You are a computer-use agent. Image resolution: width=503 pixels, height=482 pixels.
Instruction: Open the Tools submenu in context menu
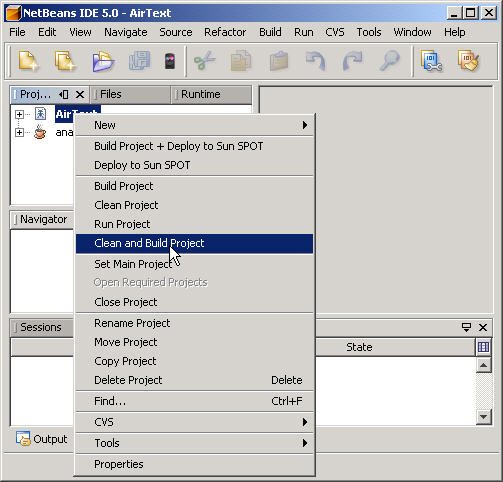(x=195, y=443)
